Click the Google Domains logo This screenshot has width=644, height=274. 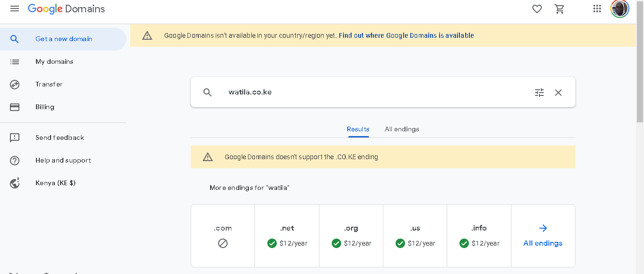pos(66,9)
